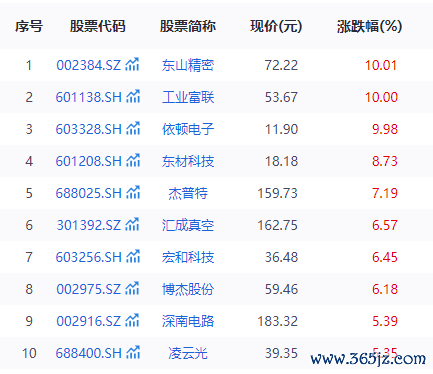Viewport: 433px width, 374px height.
Task: Select the stock code 002916.SZ
Action: (88, 321)
